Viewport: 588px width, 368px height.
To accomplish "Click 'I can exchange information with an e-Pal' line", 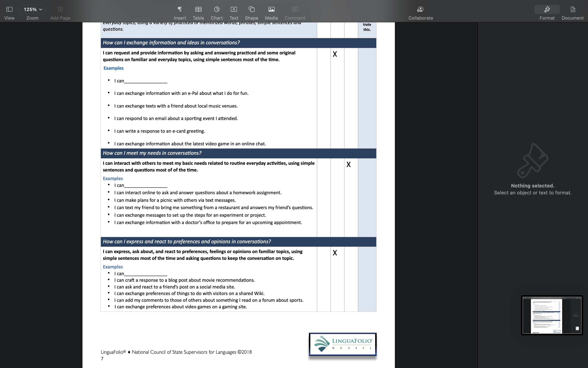I will pyautogui.click(x=181, y=93).
